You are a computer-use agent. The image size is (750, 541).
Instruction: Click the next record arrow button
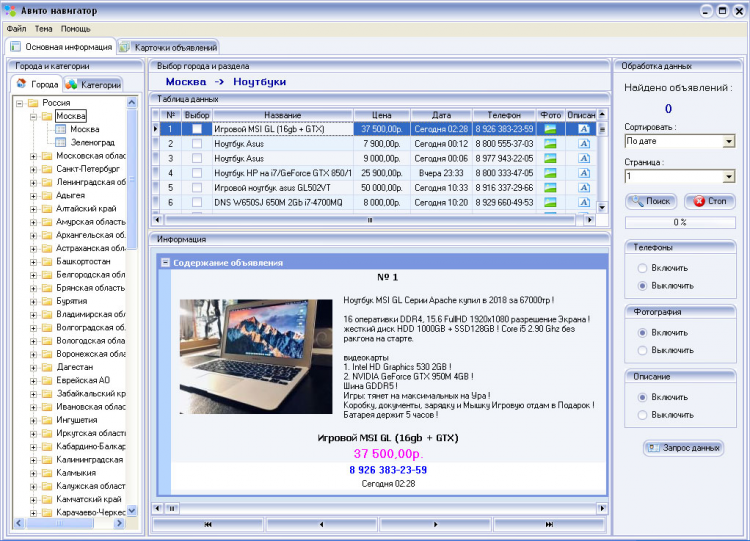click(x=435, y=524)
